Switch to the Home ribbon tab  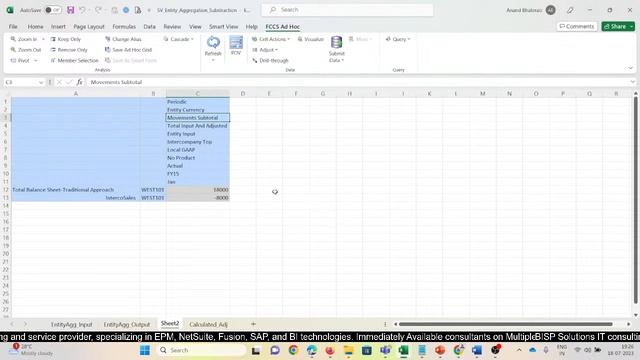pos(36,27)
